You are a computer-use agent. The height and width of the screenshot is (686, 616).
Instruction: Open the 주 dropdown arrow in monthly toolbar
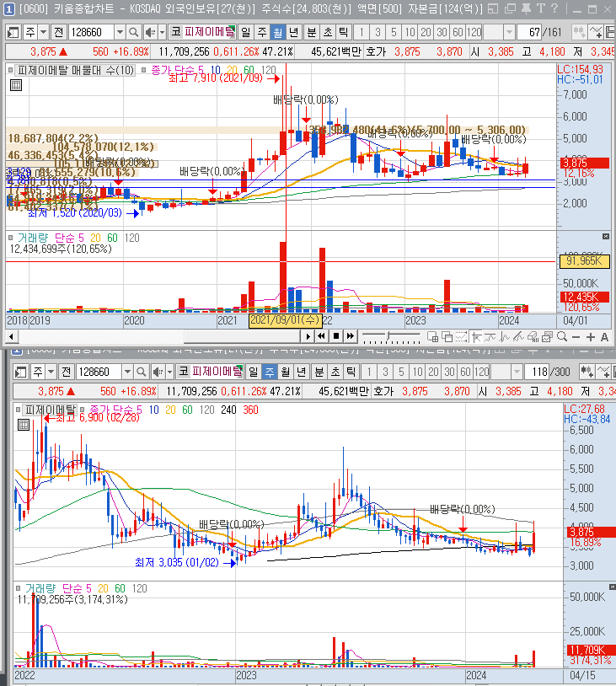tap(43, 32)
